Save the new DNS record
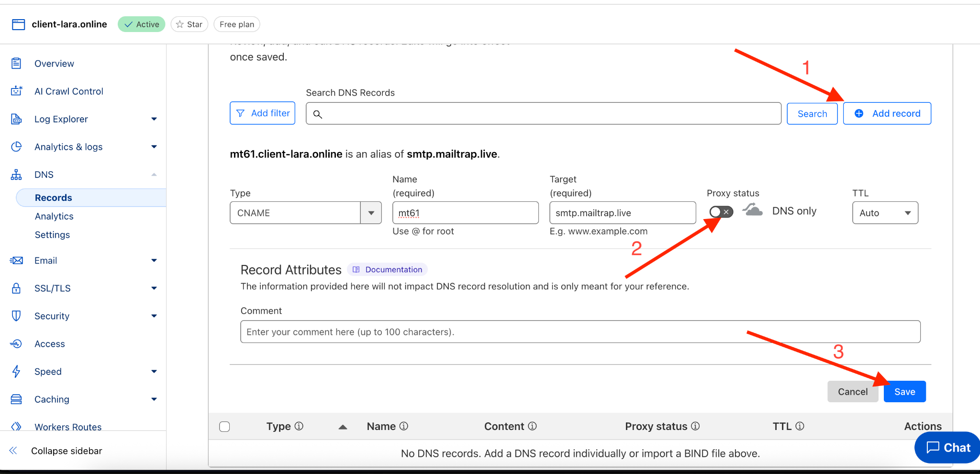The width and height of the screenshot is (980, 474). tap(904, 392)
